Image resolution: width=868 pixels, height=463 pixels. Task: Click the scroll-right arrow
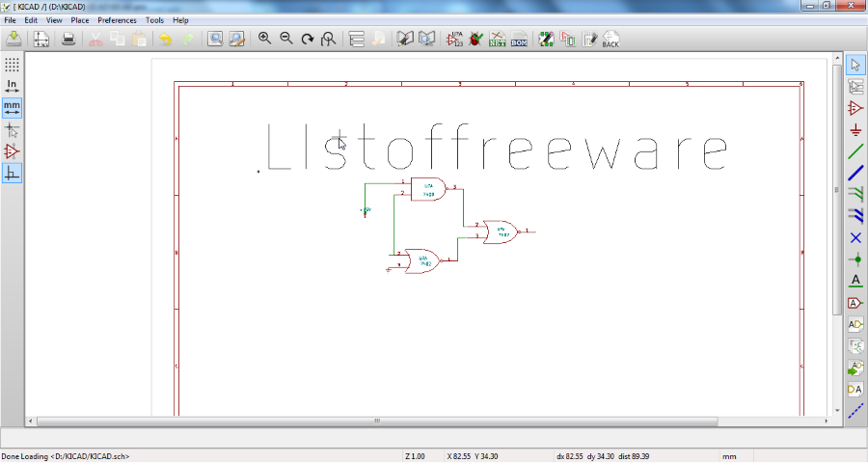[826, 421]
